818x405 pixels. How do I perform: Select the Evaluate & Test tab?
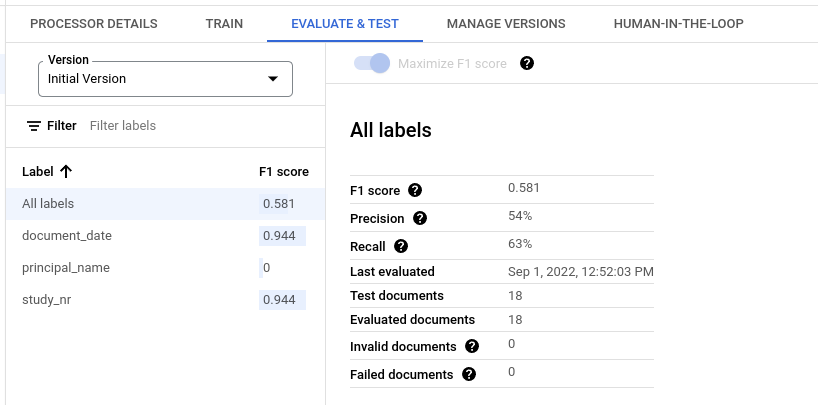pyautogui.click(x=345, y=23)
